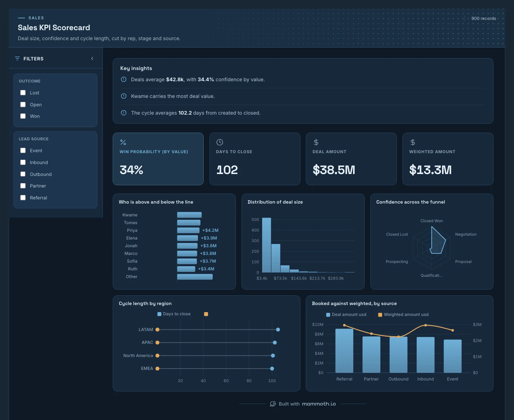Check the Won outcome box
The height and width of the screenshot is (420, 514).
(x=23, y=116)
